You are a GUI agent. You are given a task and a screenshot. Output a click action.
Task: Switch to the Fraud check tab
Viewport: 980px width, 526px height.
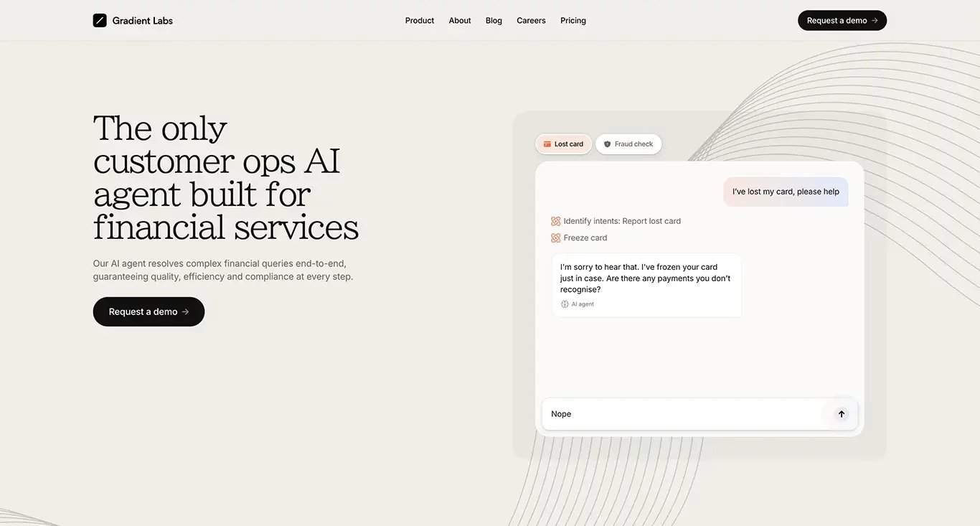pyautogui.click(x=628, y=144)
